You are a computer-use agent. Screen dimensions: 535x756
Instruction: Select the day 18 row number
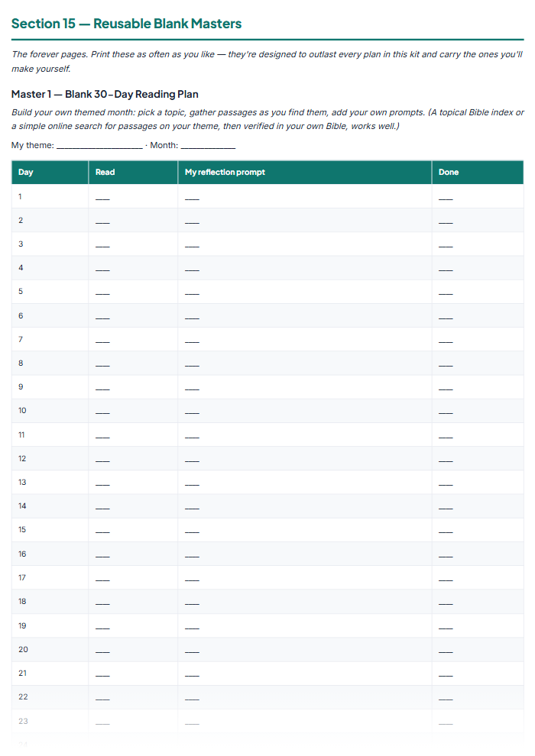point(22,601)
